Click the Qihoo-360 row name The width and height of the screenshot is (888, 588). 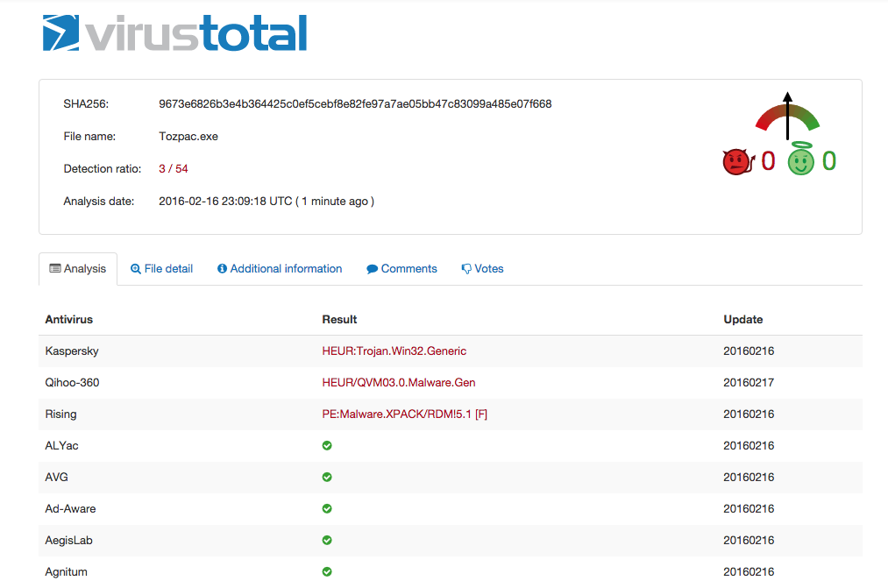(x=73, y=383)
